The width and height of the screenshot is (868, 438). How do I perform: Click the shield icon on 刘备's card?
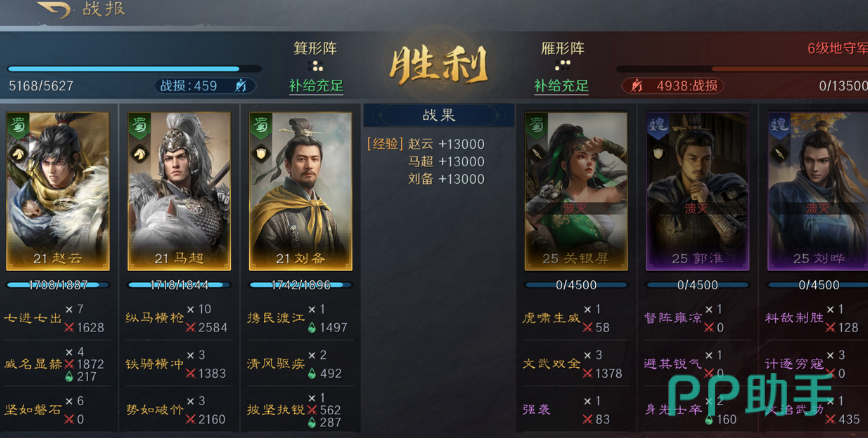(260, 152)
